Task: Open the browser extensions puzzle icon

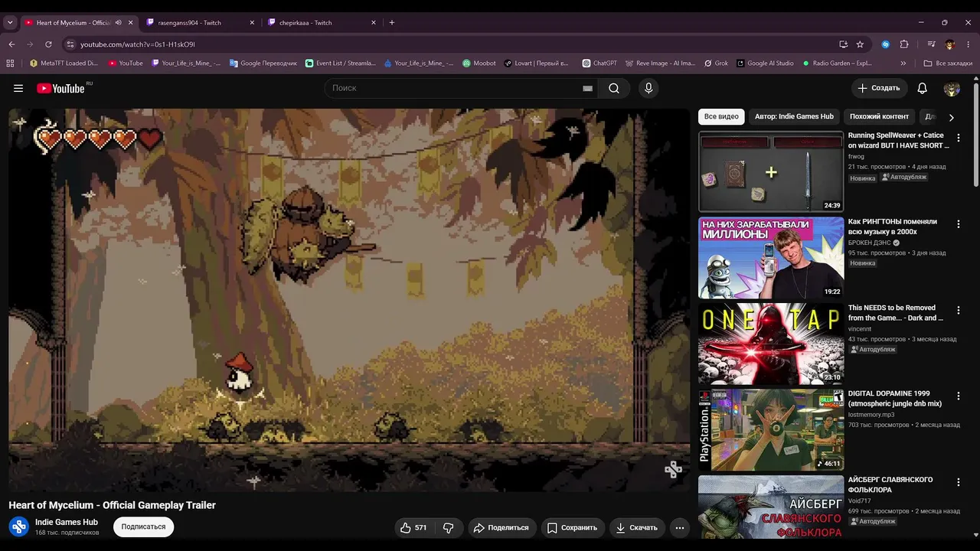Action: point(904,44)
